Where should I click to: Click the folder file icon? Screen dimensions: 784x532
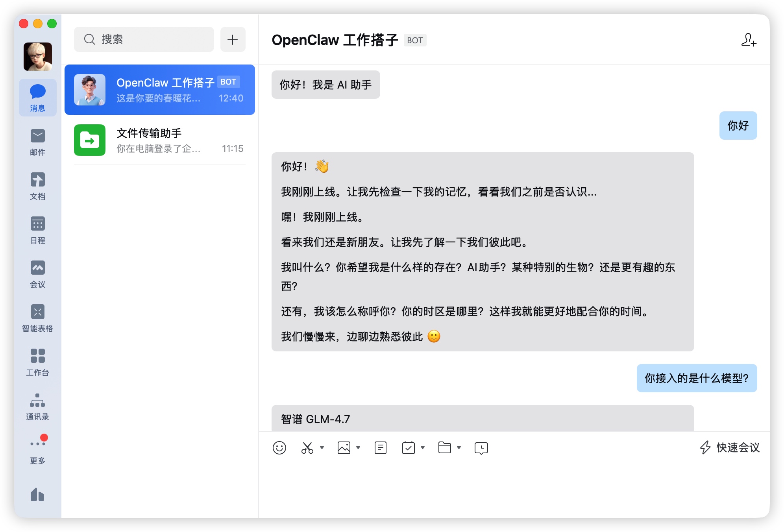(x=444, y=448)
